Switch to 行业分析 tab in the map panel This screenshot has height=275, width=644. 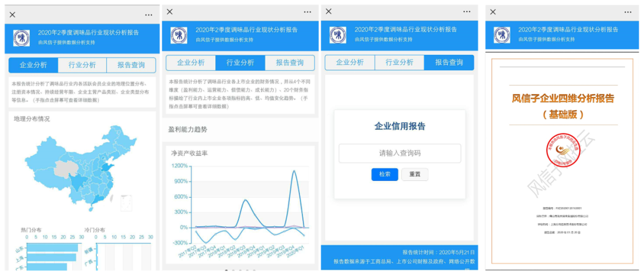point(82,65)
